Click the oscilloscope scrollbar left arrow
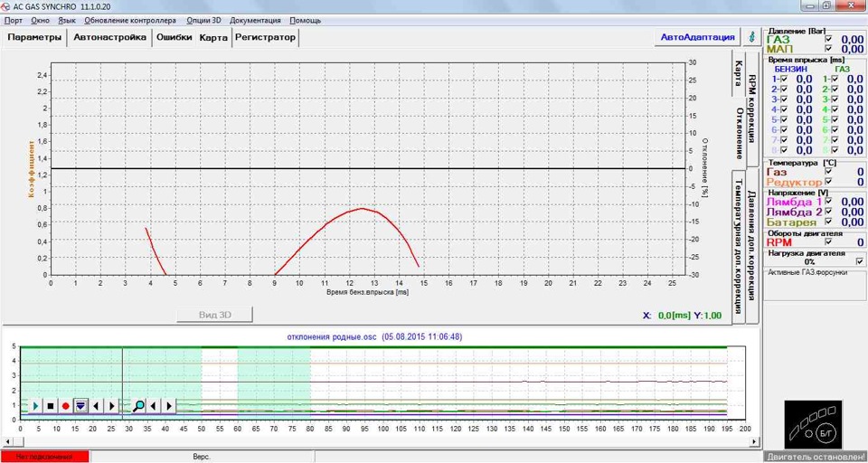This screenshot has height=463, width=868. pyautogui.click(x=8, y=441)
